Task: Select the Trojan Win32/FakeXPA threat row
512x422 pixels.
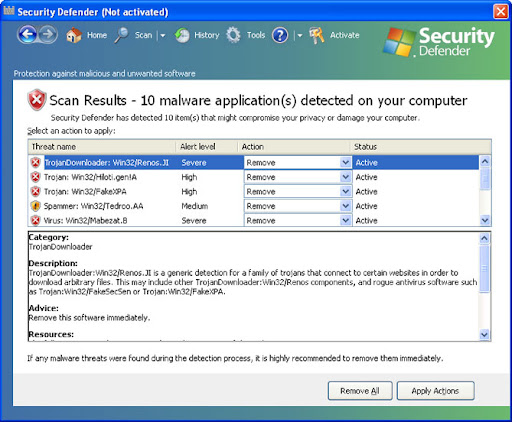Action: pyautogui.click(x=254, y=192)
